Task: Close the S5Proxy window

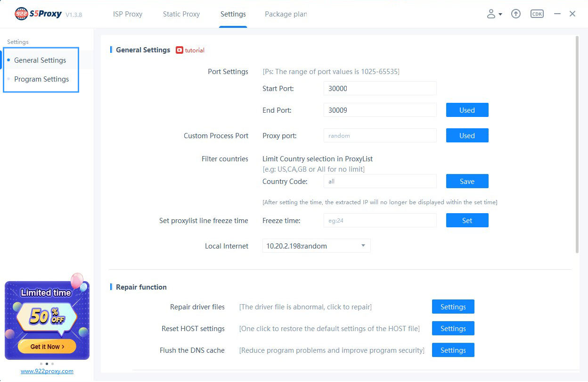Action: tap(572, 14)
